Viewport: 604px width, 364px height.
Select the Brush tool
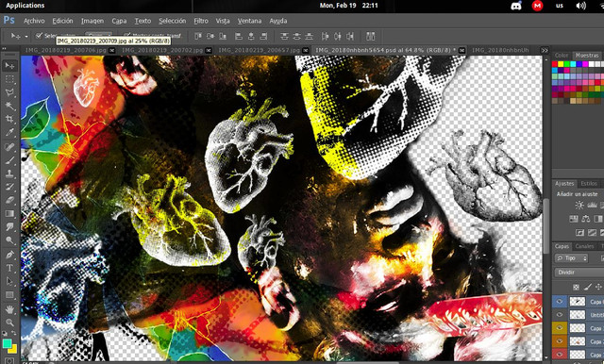click(9, 160)
